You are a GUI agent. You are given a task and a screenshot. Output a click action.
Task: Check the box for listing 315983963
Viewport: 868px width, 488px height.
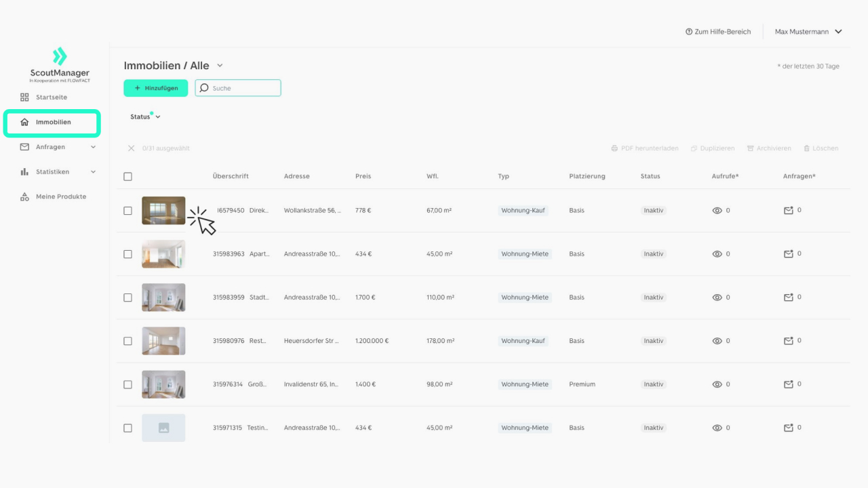127,254
